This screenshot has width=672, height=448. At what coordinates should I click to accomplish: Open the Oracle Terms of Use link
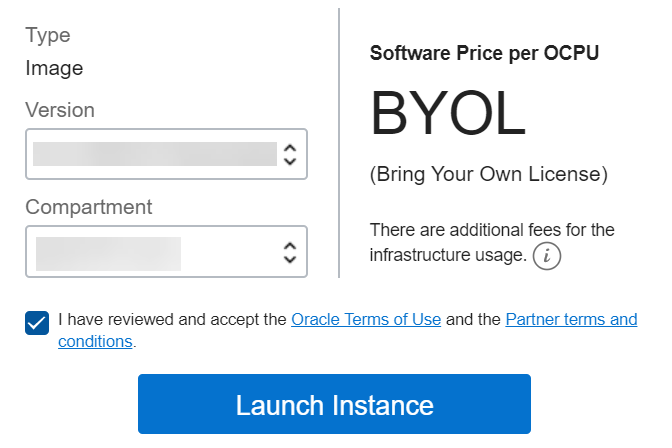(x=366, y=320)
